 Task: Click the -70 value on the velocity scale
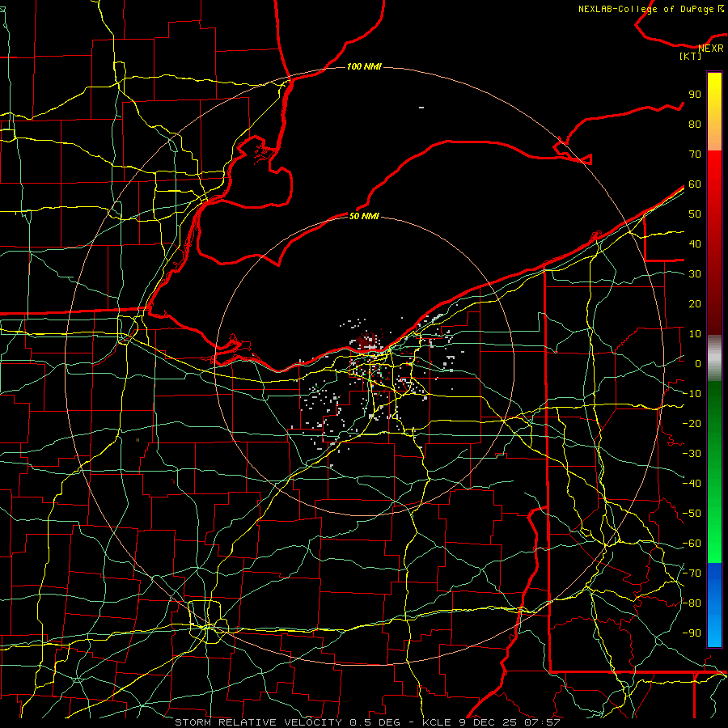click(x=692, y=574)
